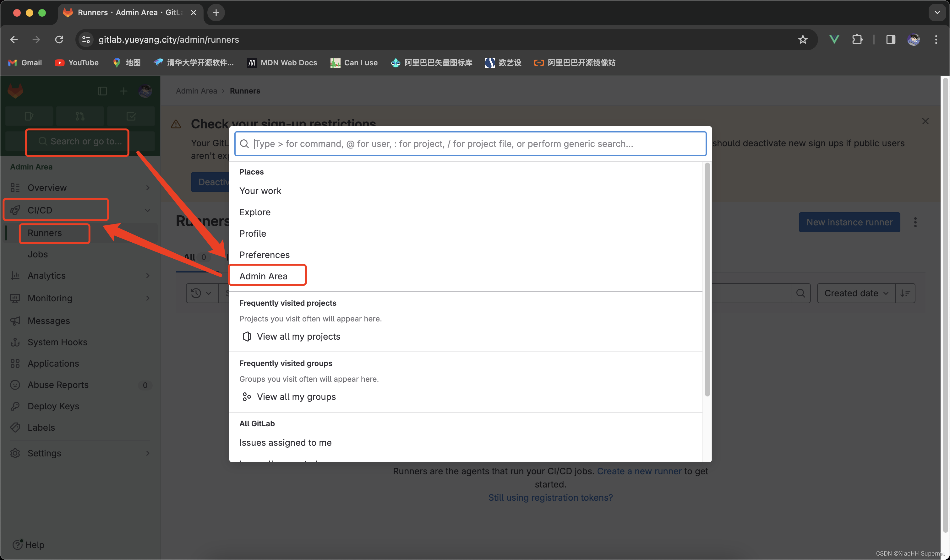The width and height of the screenshot is (950, 560).
Task: Click the GitLab fox logo in sidebar
Action: tap(15, 91)
